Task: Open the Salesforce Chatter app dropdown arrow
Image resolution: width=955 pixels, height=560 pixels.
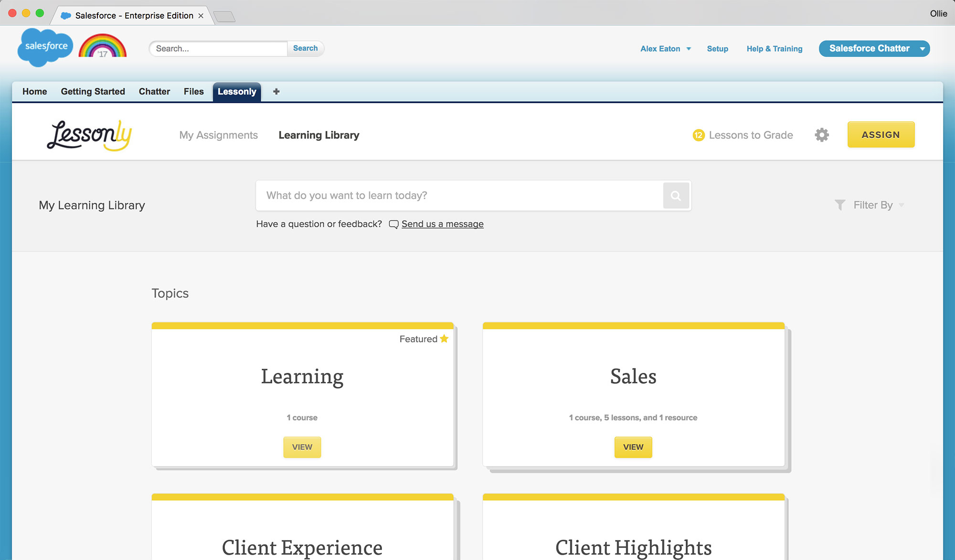Action: click(x=923, y=49)
